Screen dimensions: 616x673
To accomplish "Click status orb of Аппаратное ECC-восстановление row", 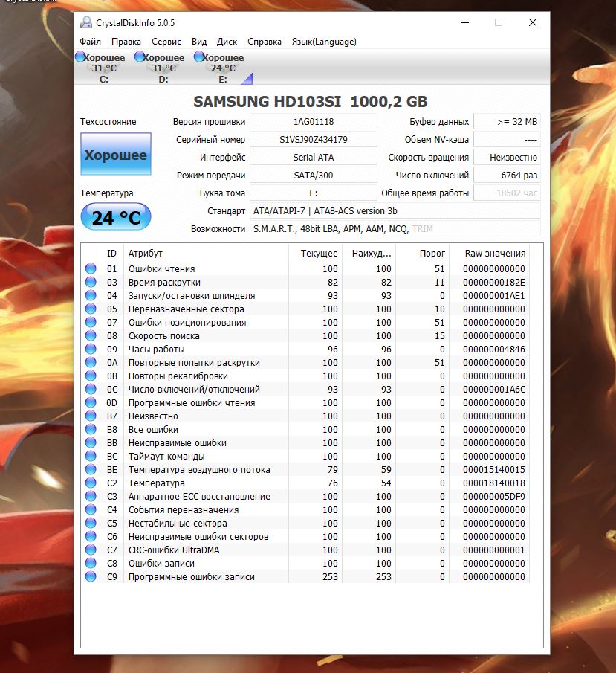I will click(x=91, y=496).
